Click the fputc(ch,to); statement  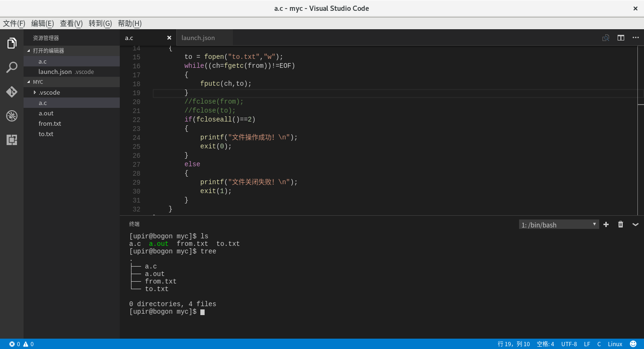(x=226, y=84)
